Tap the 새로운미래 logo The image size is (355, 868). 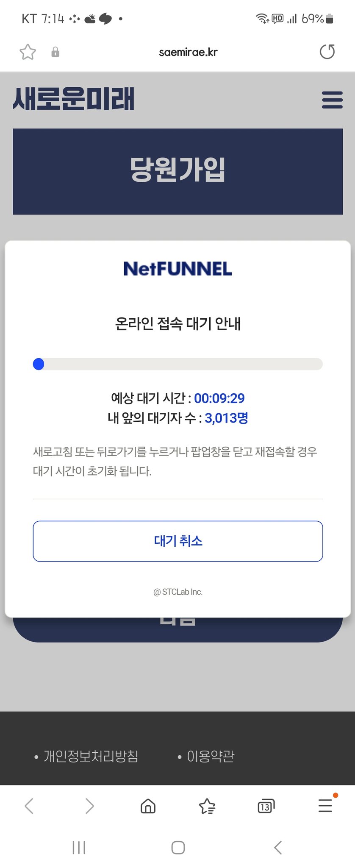[x=74, y=99]
